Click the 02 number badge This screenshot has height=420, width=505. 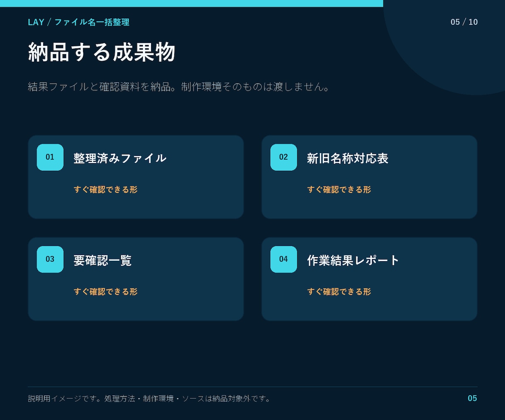[x=284, y=157]
